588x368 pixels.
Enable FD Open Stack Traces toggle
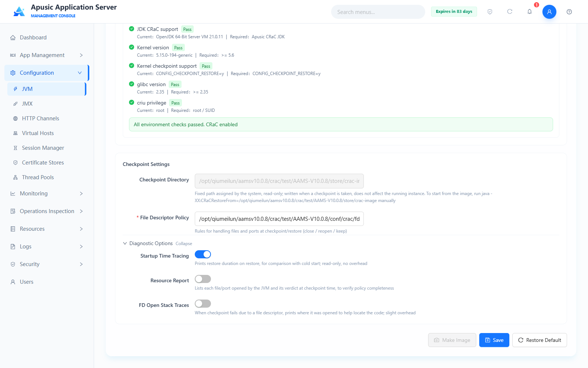(203, 304)
